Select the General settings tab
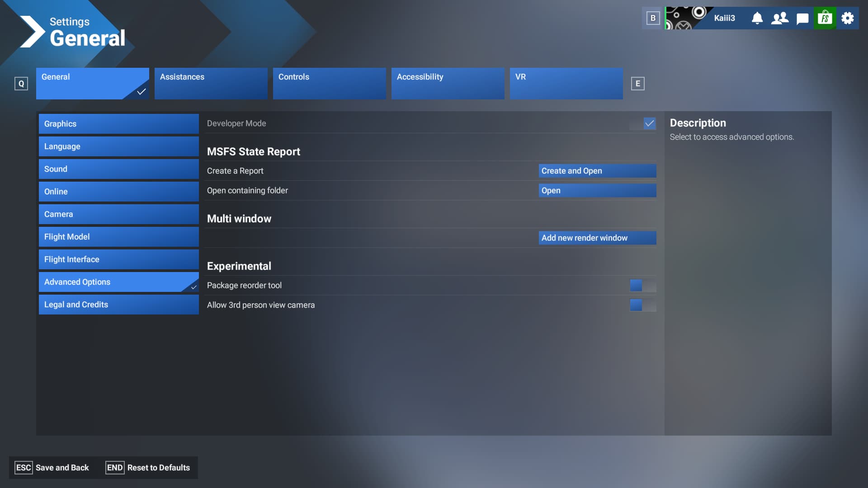 coord(92,84)
